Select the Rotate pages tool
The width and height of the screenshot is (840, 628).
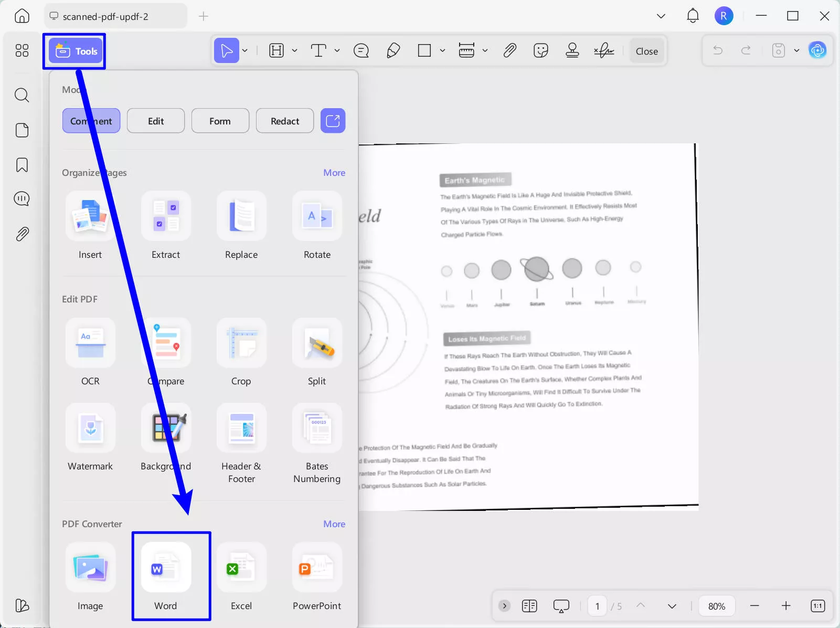click(316, 226)
